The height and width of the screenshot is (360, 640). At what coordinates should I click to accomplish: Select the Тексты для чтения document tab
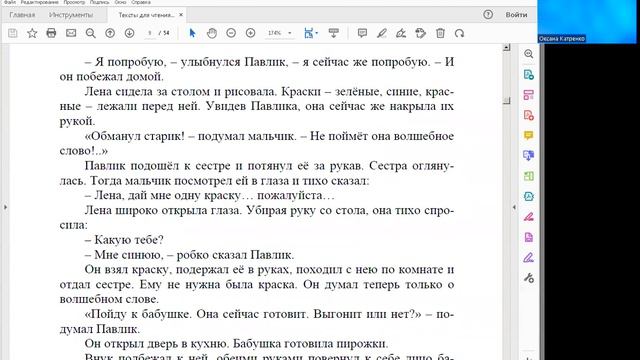click(x=146, y=15)
